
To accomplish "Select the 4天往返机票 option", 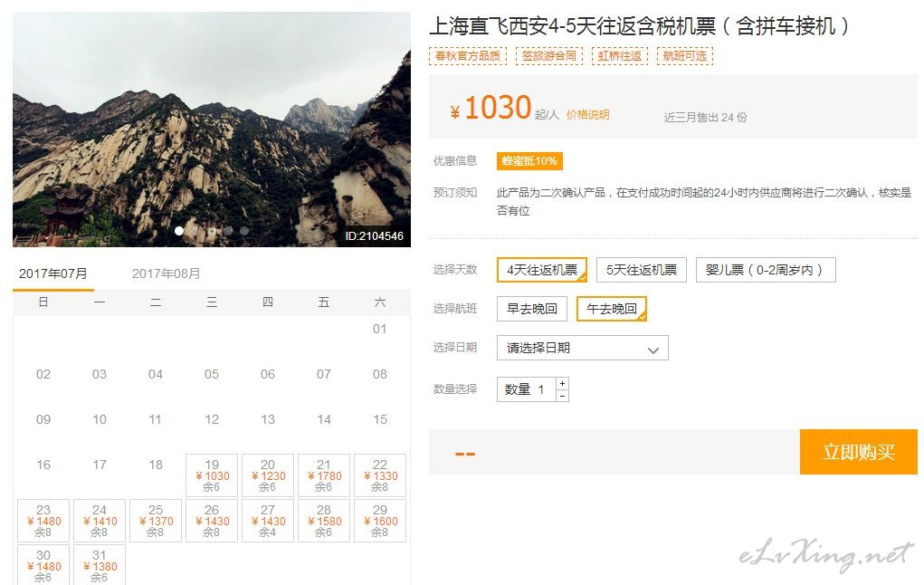I will pyautogui.click(x=541, y=270).
